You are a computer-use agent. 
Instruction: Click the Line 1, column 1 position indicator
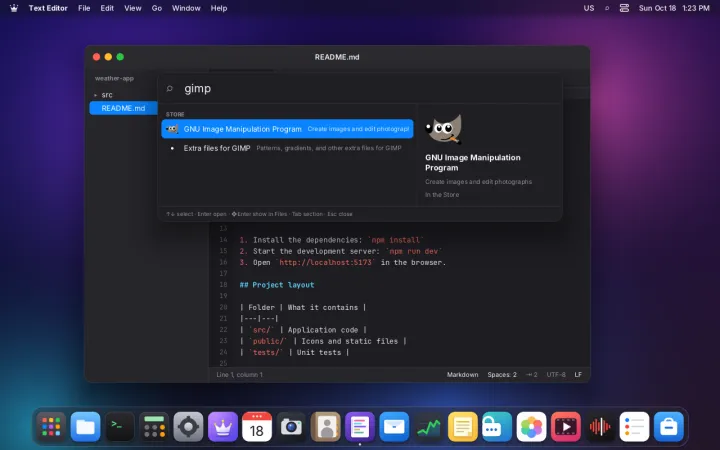239,375
